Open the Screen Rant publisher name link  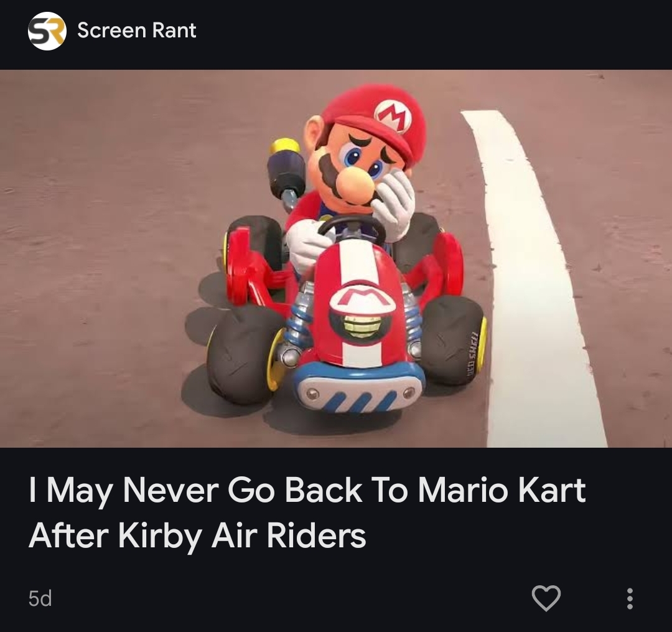pos(137,31)
